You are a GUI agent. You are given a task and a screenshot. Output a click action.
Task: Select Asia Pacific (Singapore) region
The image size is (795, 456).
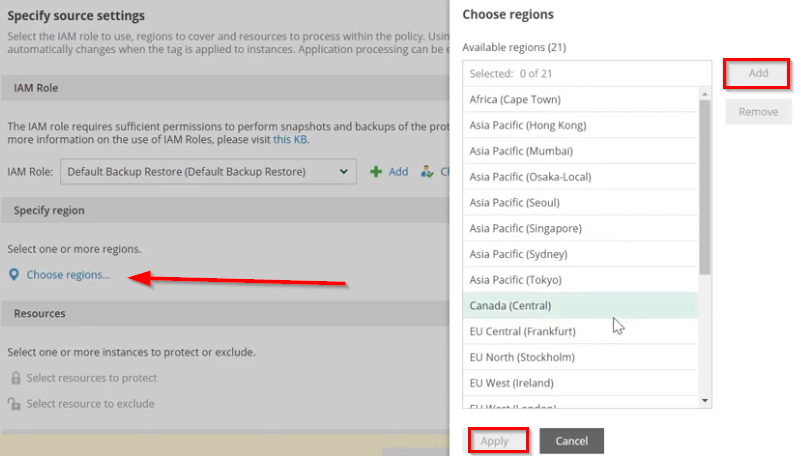click(580, 229)
